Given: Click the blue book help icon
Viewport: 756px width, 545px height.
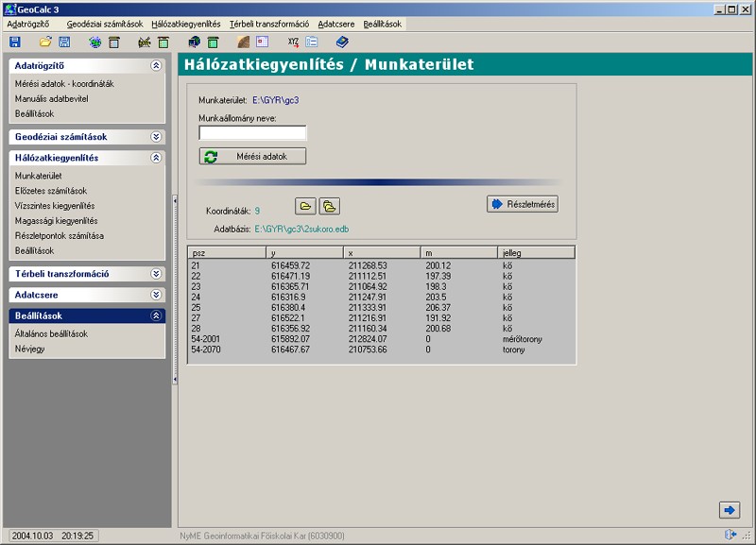Looking at the screenshot, I should [342, 43].
